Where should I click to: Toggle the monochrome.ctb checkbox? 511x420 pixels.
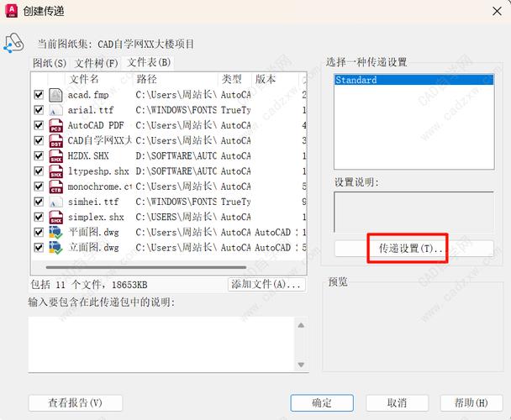click(39, 186)
